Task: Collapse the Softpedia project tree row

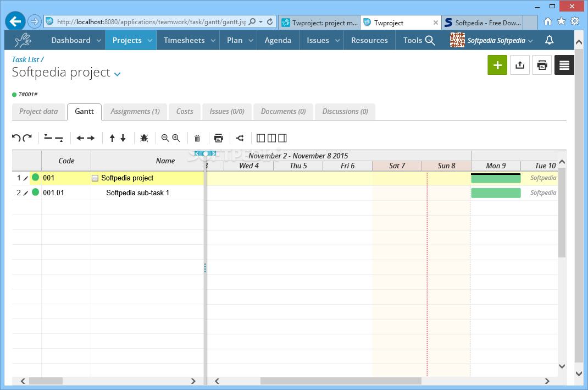Action: [x=95, y=178]
